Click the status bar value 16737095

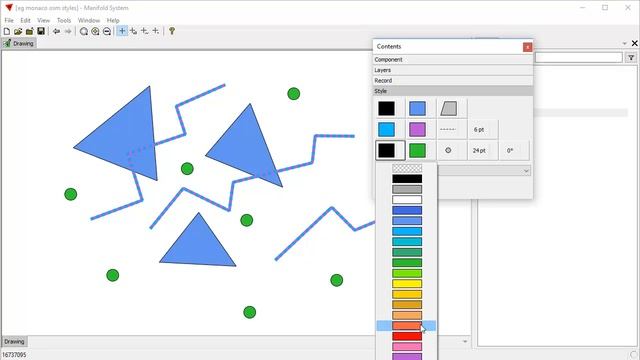coord(14,355)
